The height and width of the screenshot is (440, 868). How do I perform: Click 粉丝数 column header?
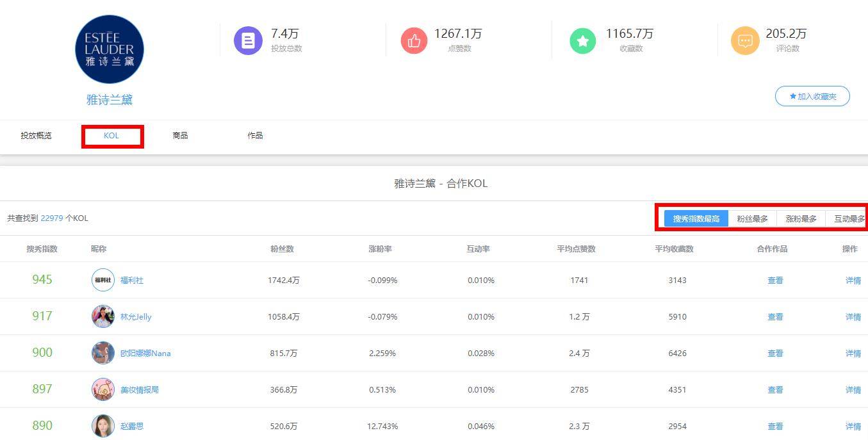click(x=282, y=249)
